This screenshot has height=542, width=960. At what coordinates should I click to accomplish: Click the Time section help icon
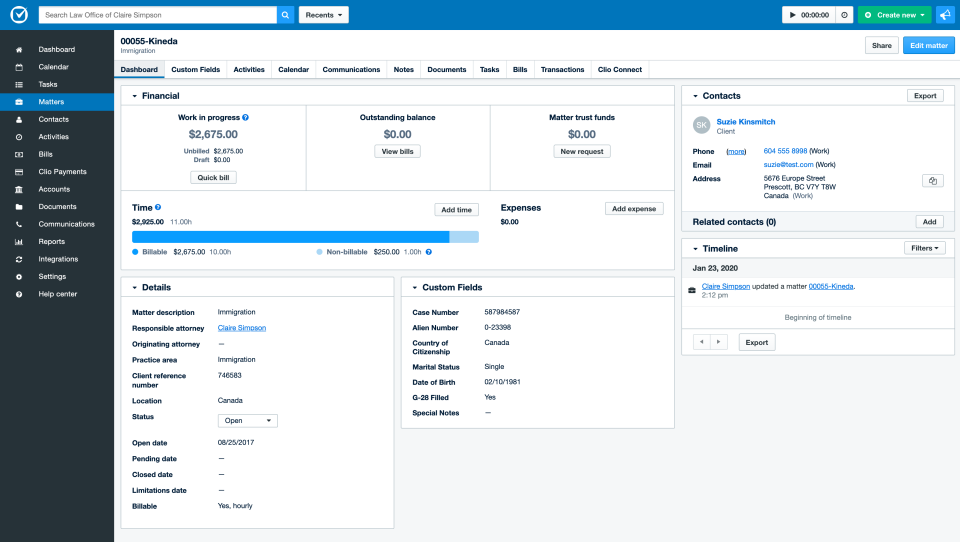point(158,208)
